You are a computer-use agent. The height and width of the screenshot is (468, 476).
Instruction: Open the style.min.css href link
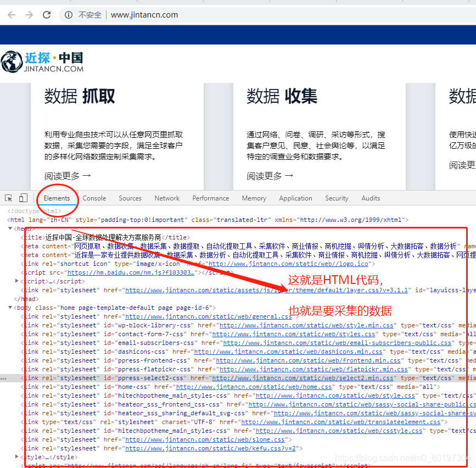tap(306, 325)
